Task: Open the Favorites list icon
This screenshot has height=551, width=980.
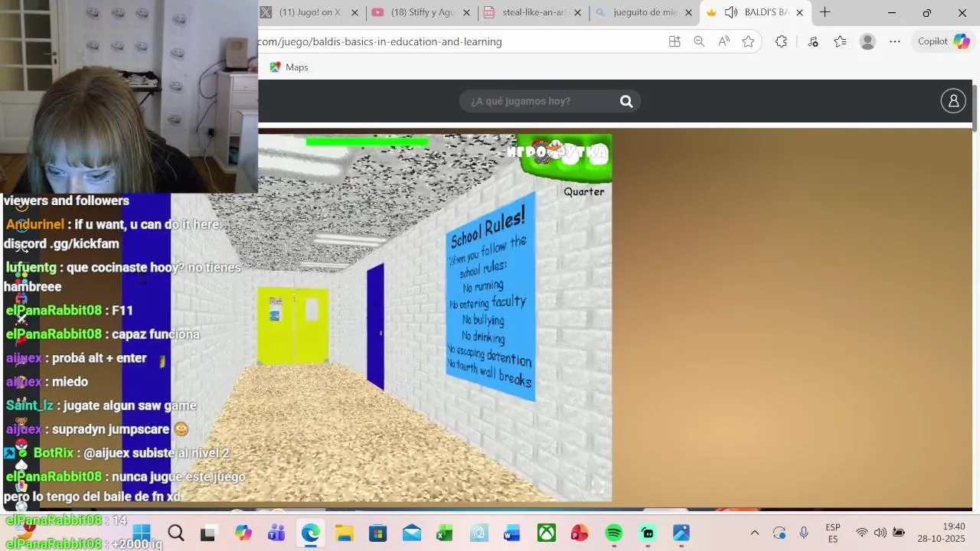Action: pos(840,41)
